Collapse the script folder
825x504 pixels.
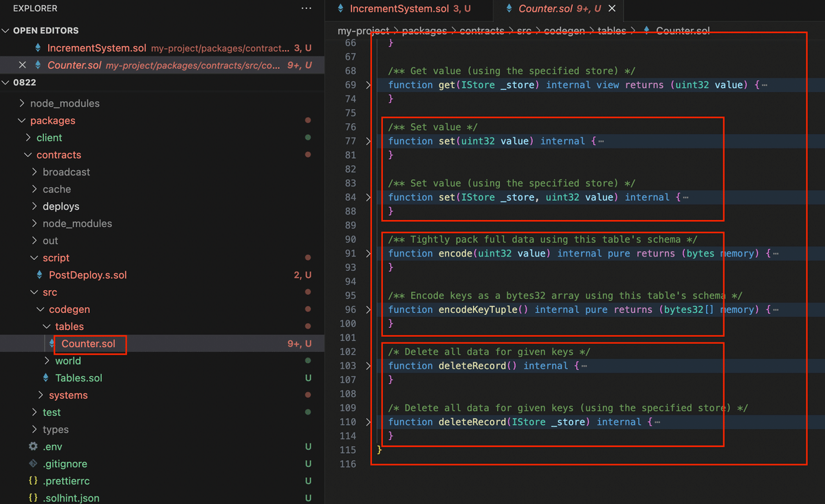click(x=34, y=258)
